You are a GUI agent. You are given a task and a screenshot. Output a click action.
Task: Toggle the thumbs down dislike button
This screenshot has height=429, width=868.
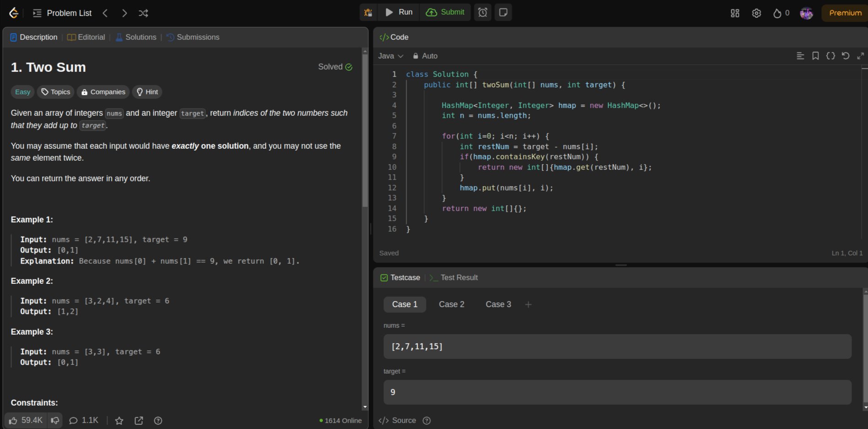(x=55, y=420)
